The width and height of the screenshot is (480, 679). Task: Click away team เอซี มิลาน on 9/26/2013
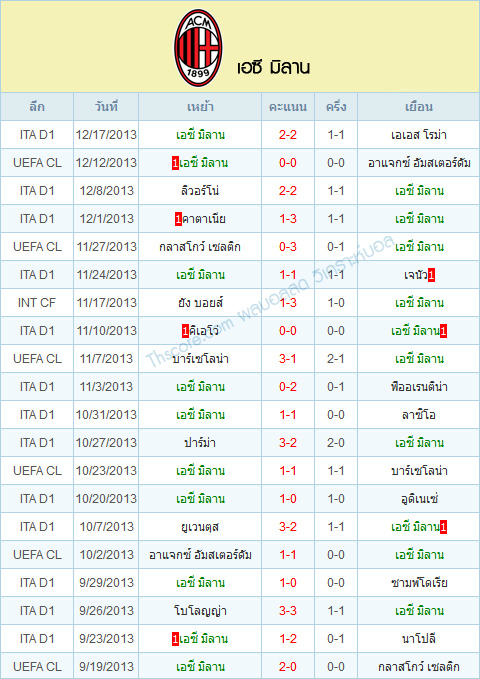pyautogui.click(x=419, y=611)
